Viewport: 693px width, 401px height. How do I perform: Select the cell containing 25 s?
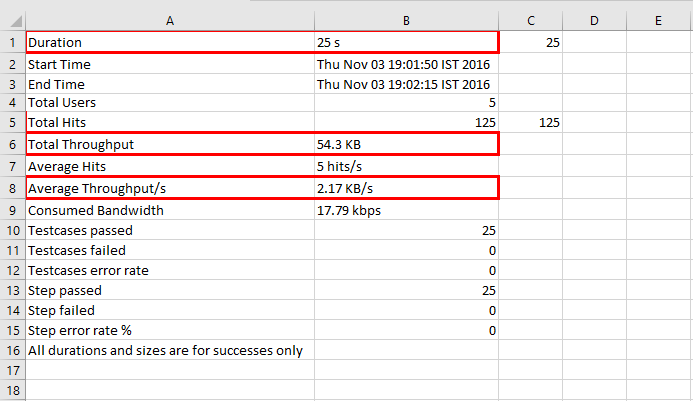coord(406,42)
